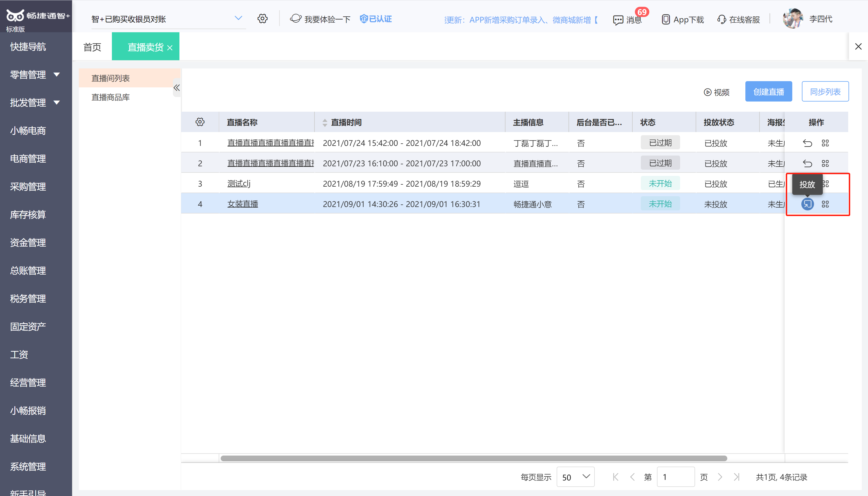Open the 每页显示 50 page size dropdown
This screenshot has height=496, width=868.
(x=575, y=477)
